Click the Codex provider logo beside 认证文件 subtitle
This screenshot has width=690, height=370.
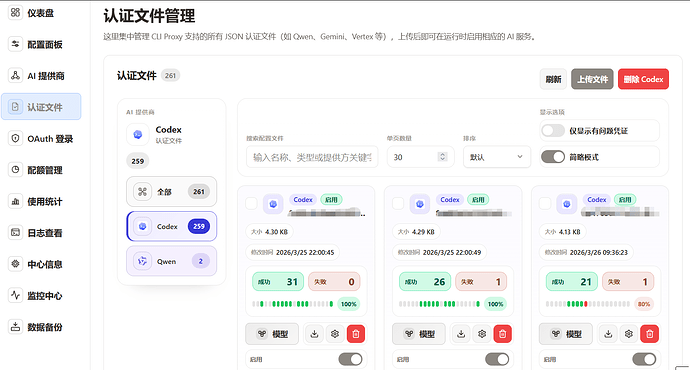click(138, 135)
